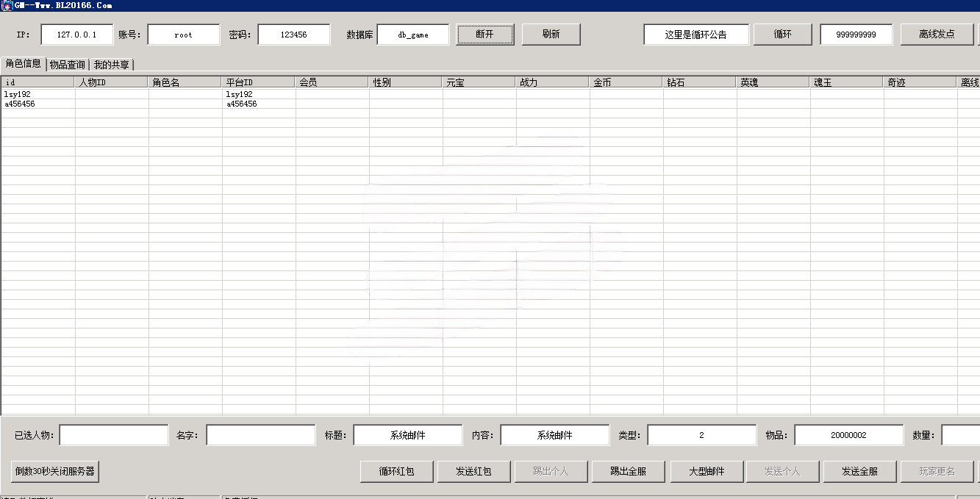Click the IP address input field
The height and width of the screenshot is (499, 980).
click(76, 34)
